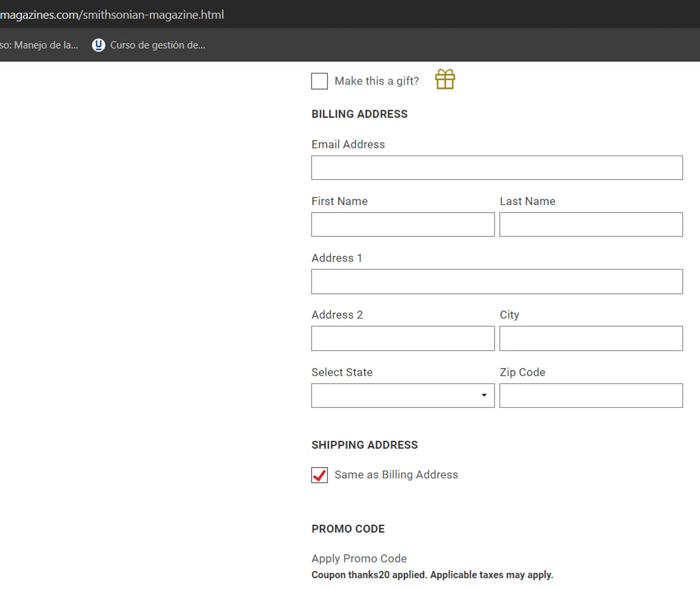Click the gold gift box icon
The width and height of the screenshot is (700, 590).
point(445,79)
